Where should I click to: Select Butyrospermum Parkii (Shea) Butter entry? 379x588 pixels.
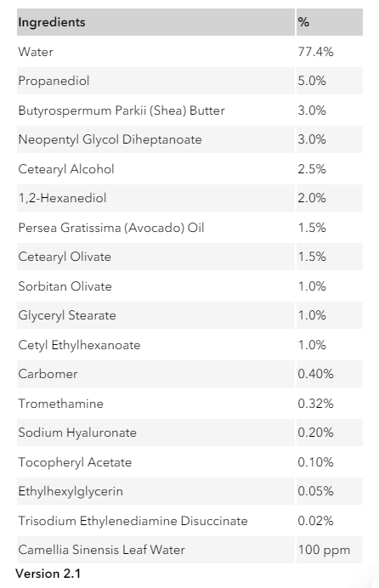tap(122, 110)
